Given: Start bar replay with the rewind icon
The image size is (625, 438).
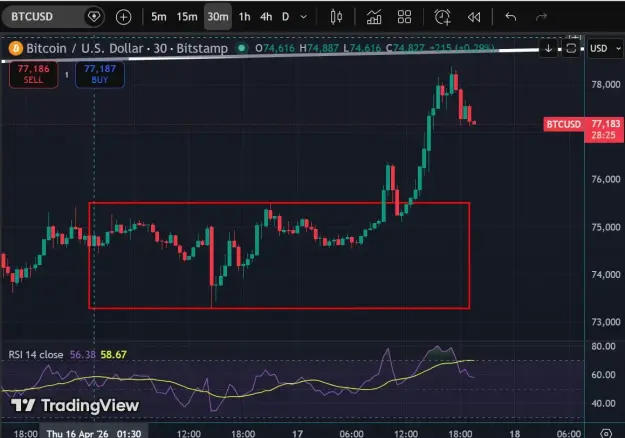Looking at the screenshot, I should (474, 17).
